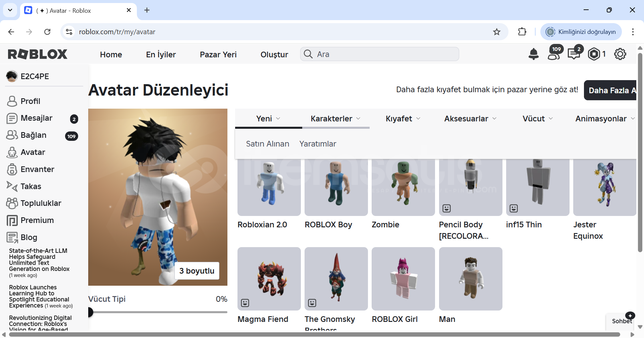Click the Ara search field

[380, 54]
